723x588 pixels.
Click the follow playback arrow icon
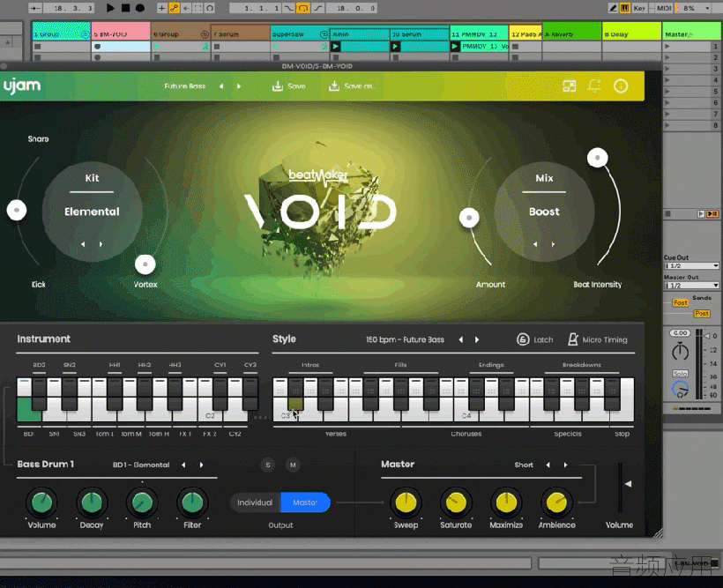[35, 8]
